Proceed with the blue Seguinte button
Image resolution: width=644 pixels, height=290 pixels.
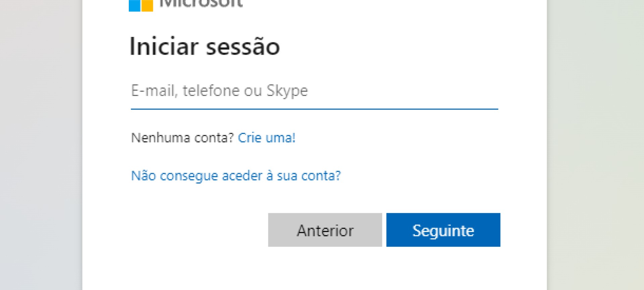click(443, 230)
